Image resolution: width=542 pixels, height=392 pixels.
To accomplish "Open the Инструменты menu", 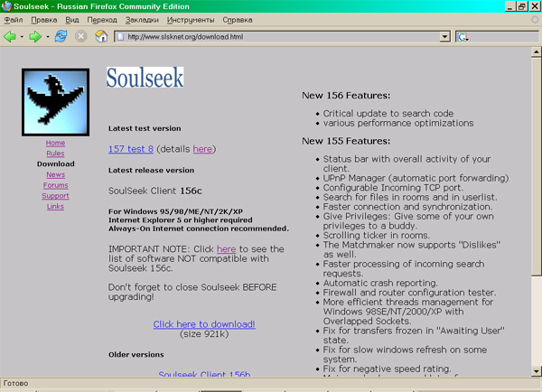I will pos(191,20).
